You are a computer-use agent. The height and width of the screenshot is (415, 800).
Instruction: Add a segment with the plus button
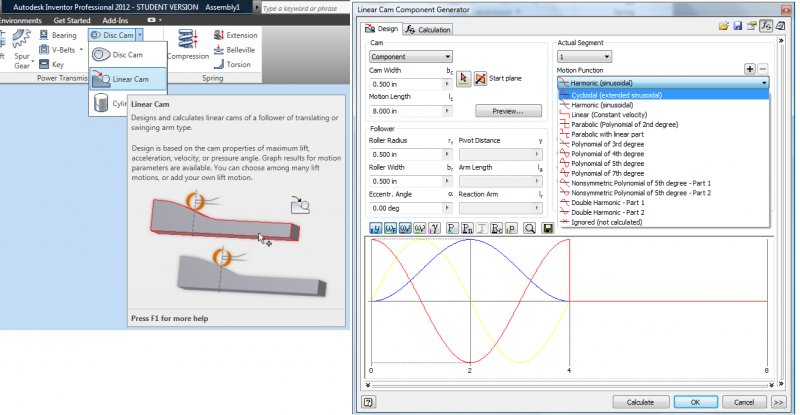(x=749, y=69)
